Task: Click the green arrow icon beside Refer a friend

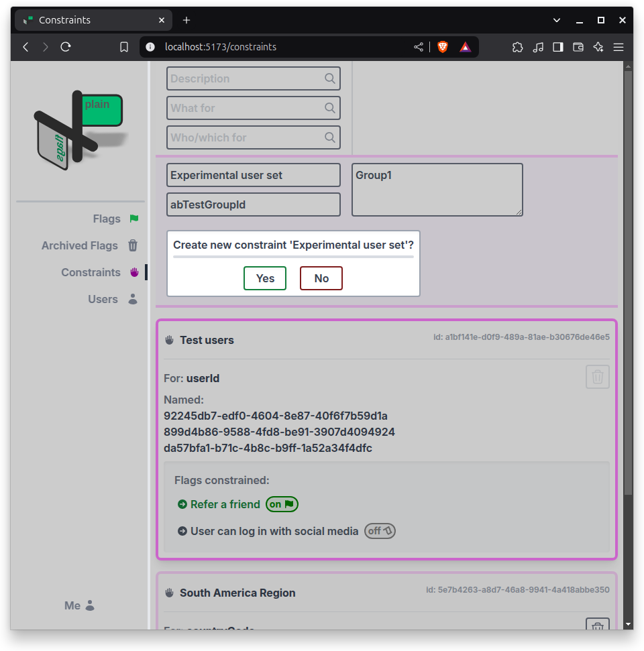Action: (x=182, y=504)
